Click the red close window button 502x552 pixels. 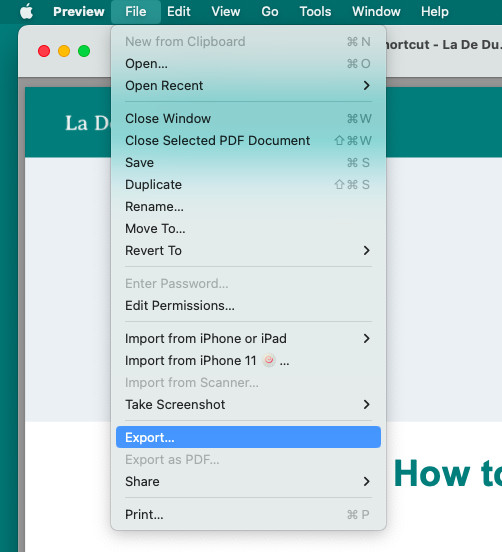tap(44, 51)
